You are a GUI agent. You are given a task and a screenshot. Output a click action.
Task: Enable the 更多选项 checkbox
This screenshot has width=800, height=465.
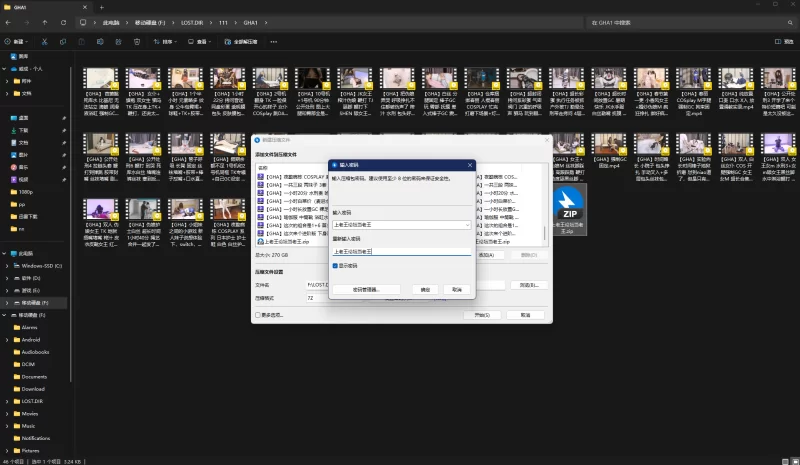(x=257, y=313)
